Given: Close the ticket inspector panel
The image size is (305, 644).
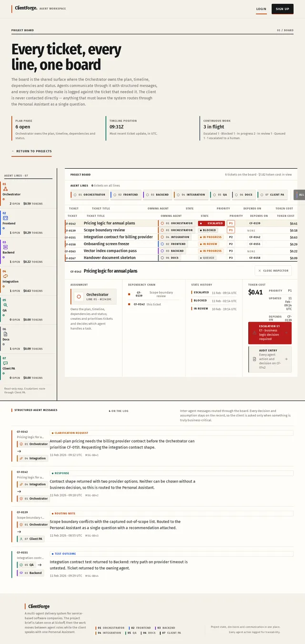Looking at the screenshot, I should 273,271.
